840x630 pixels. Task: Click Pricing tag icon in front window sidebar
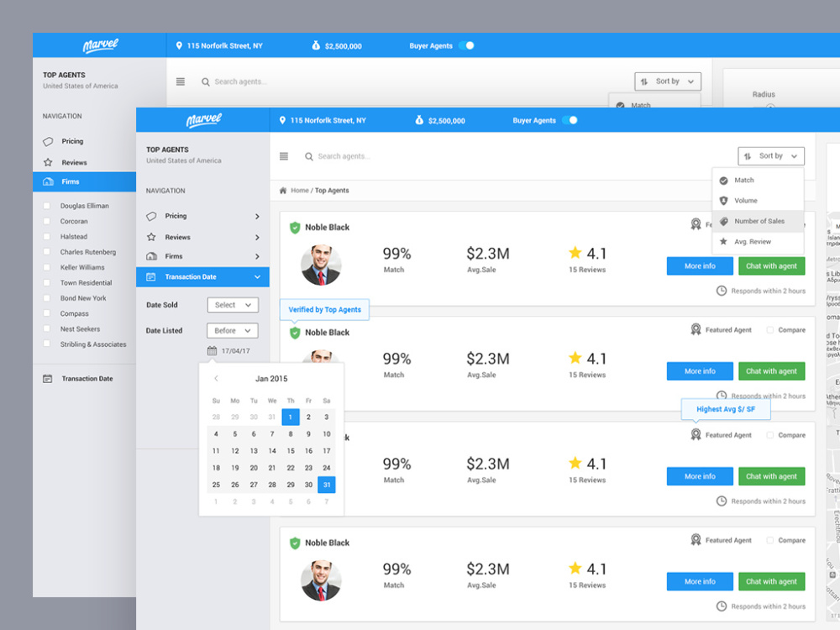click(151, 216)
